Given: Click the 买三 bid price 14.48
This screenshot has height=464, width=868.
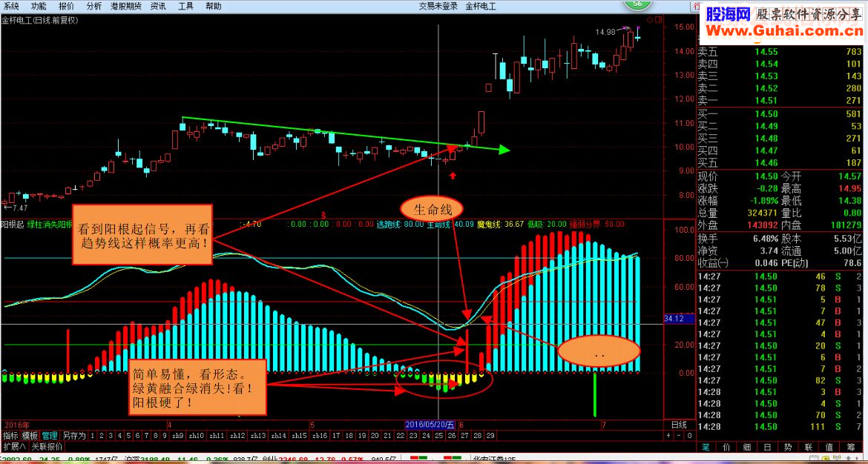Looking at the screenshot, I should coord(766,139).
